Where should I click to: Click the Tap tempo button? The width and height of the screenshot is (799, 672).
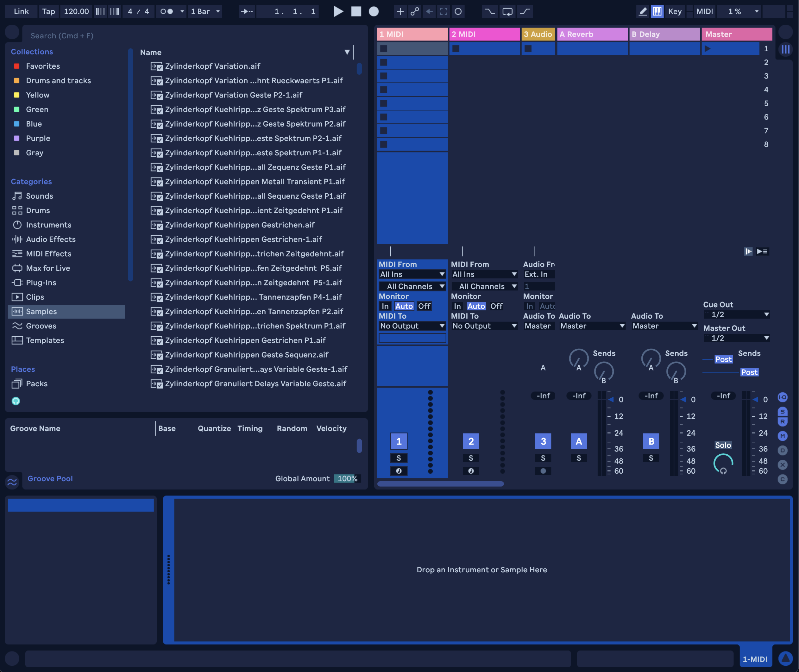[x=48, y=11]
